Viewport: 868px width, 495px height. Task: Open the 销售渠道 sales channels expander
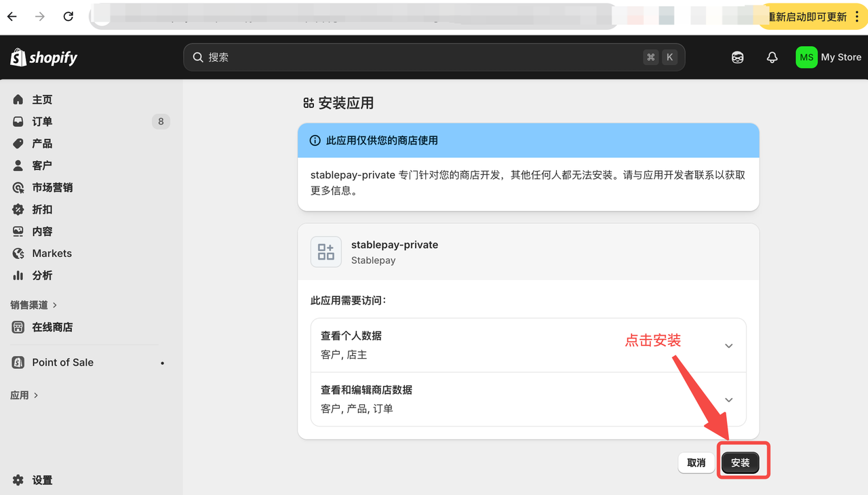[x=30, y=304]
